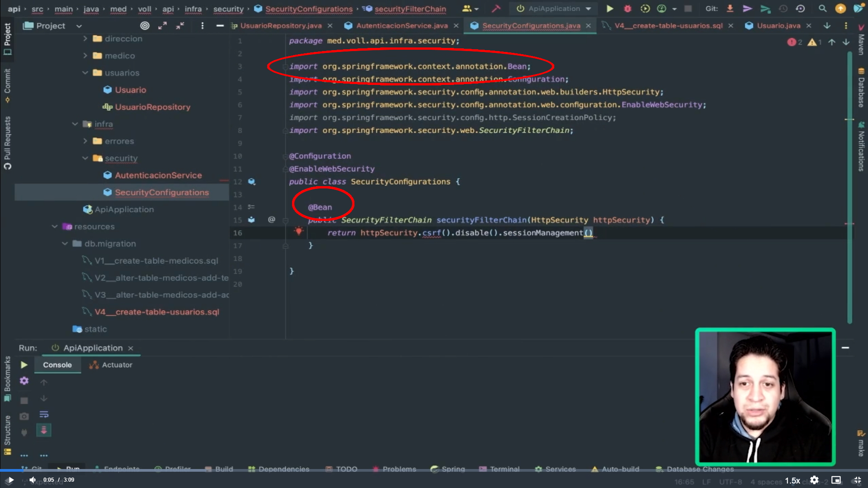
Task: Open the Problems tool window
Action: point(394,469)
